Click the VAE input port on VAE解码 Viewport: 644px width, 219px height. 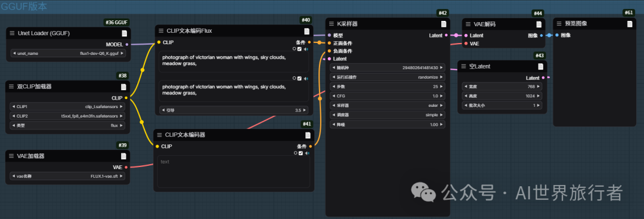pyautogui.click(x=466, y=43)
